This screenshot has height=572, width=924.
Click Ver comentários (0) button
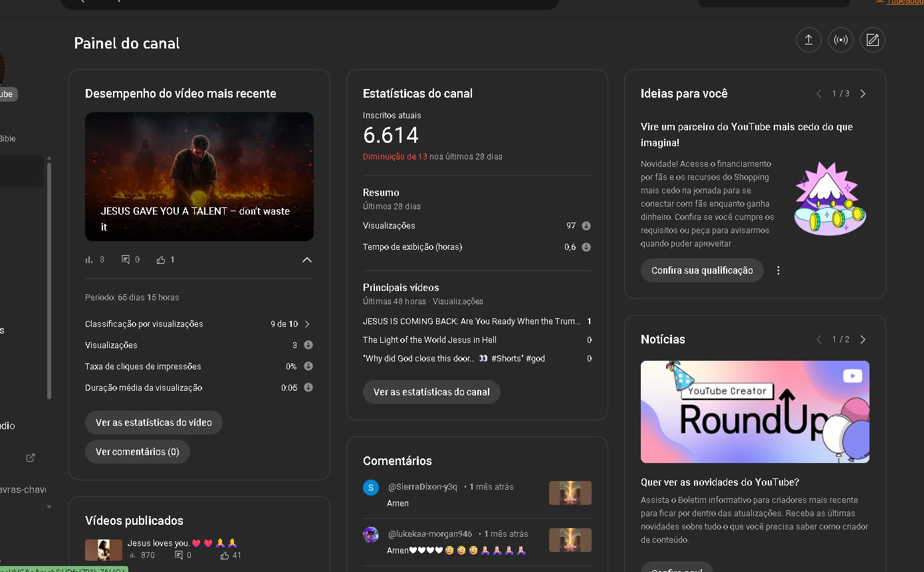tap(138, 452)
